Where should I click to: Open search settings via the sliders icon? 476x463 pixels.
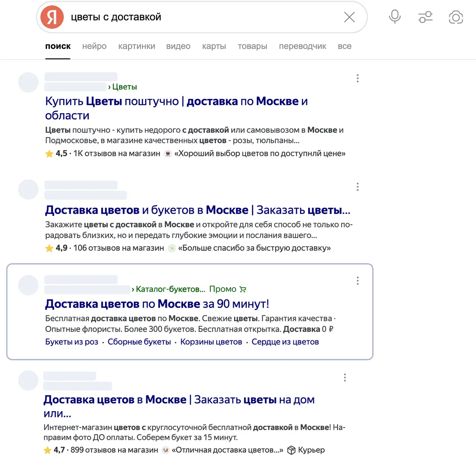425,17
